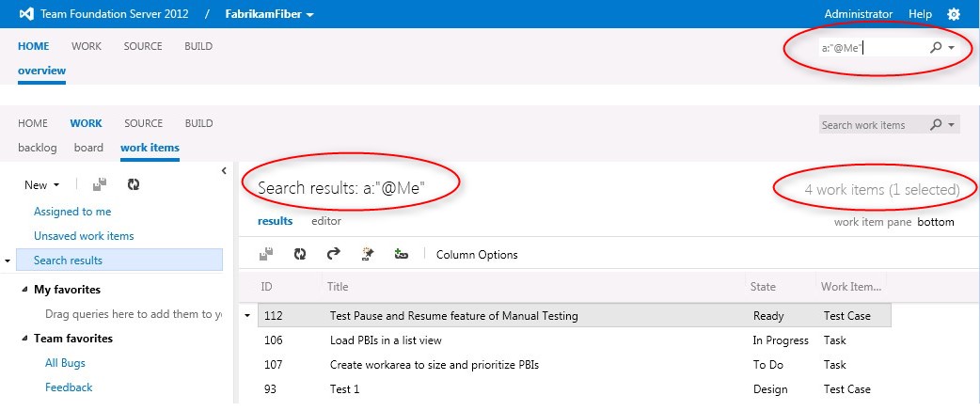Select row Create workarea to size and prioritize PBIs

click(x=575, y=365)
